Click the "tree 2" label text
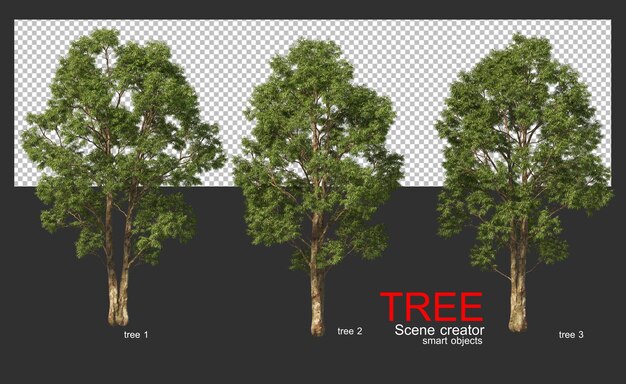This screenshot has width=626, height=384. (350, 331)
